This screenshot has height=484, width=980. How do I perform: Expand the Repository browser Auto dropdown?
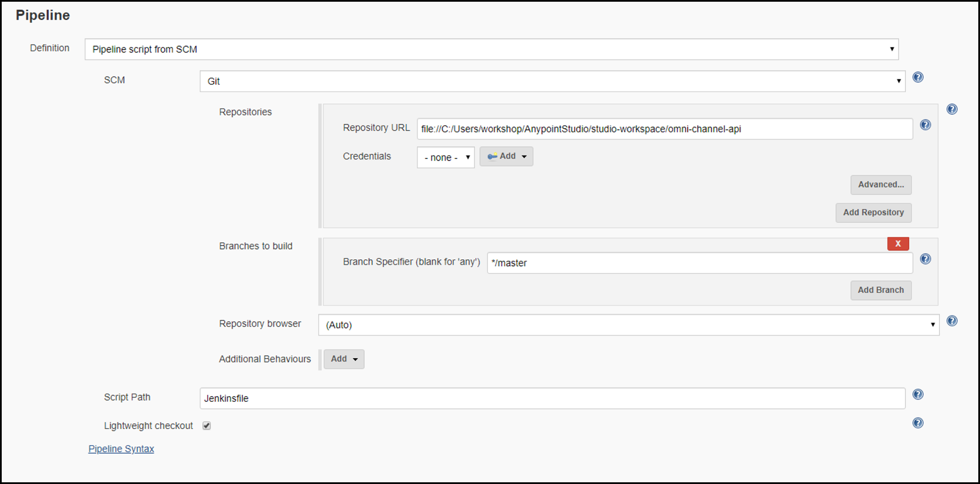(x=628, y=325)
